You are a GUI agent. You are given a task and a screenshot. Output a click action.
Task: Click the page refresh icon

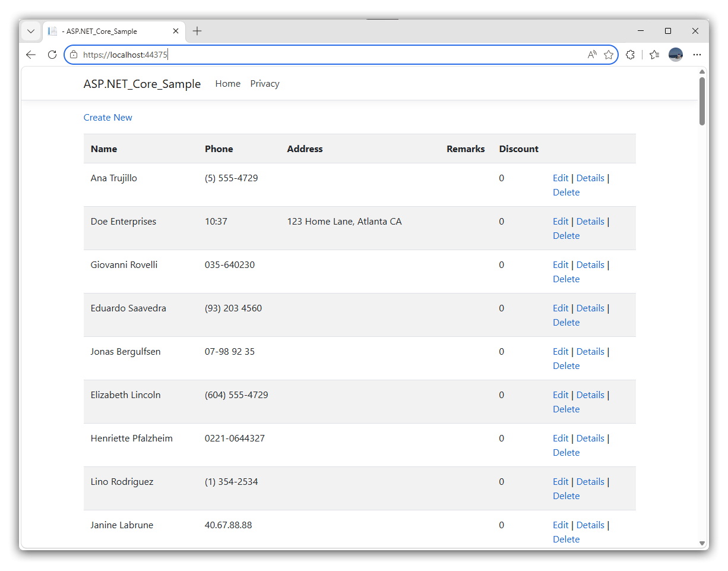pos(52,55)
